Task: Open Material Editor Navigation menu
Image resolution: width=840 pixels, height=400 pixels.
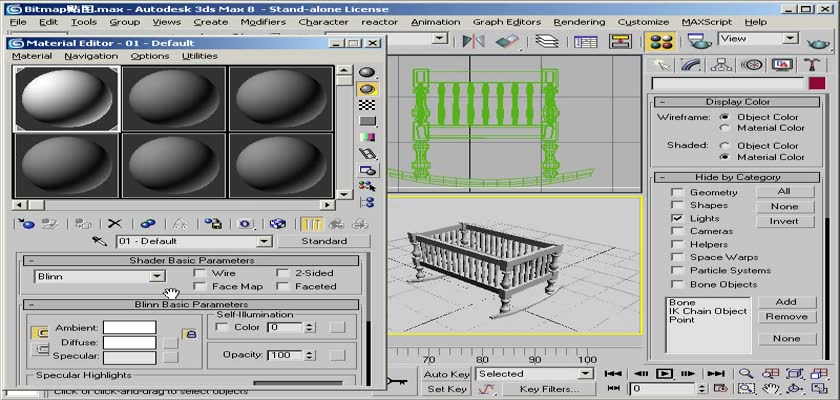Action: [91, 56]
